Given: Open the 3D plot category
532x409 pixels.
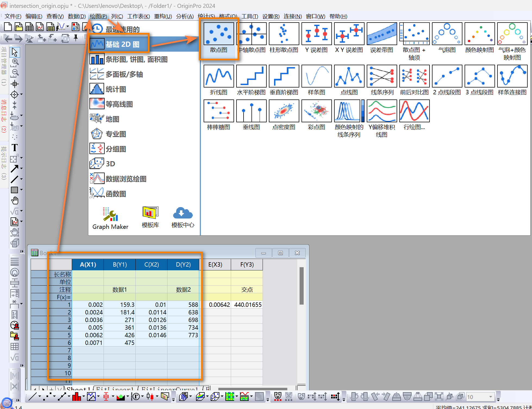Looking at the screenshot, I should (110, 164).
